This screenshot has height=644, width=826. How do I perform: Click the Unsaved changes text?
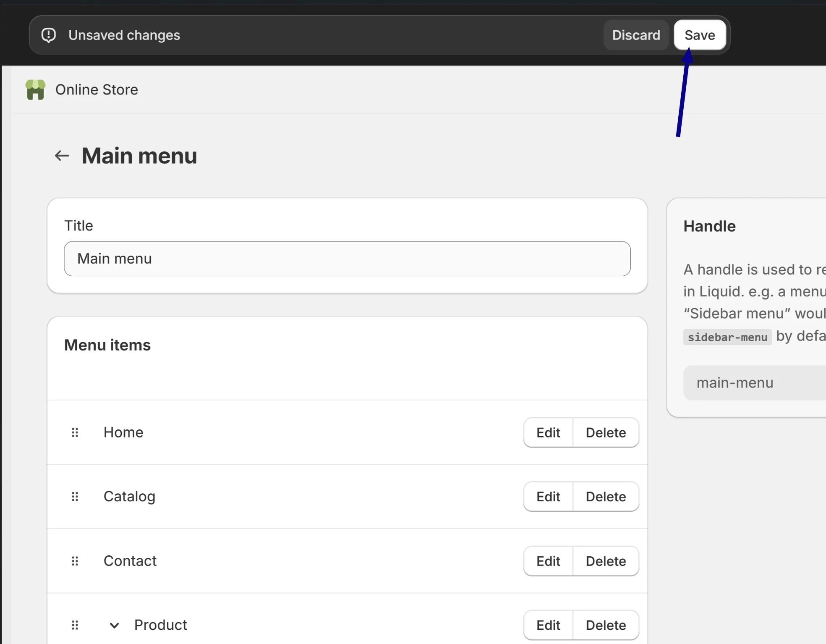(x=124, y=35)
